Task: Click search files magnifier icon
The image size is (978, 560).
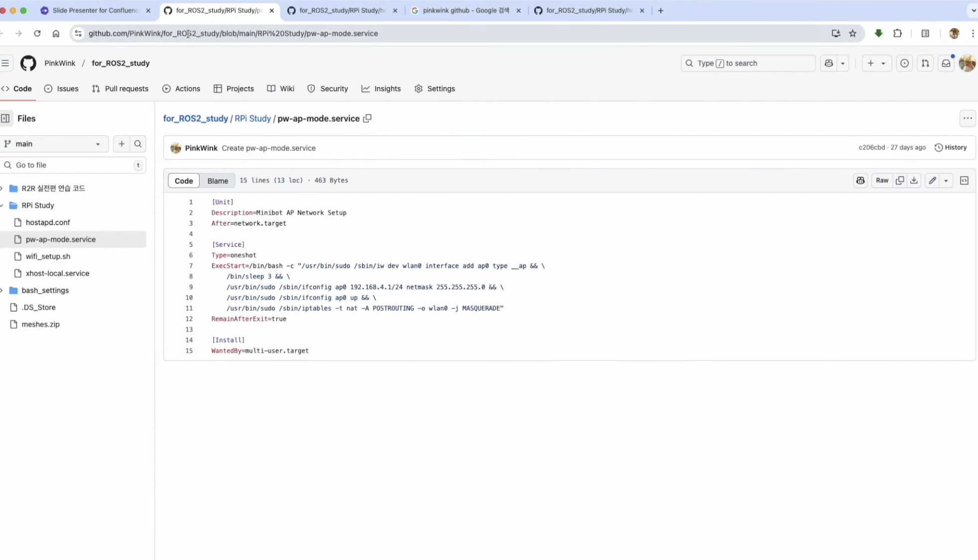Action: click(x=138, y=144)
